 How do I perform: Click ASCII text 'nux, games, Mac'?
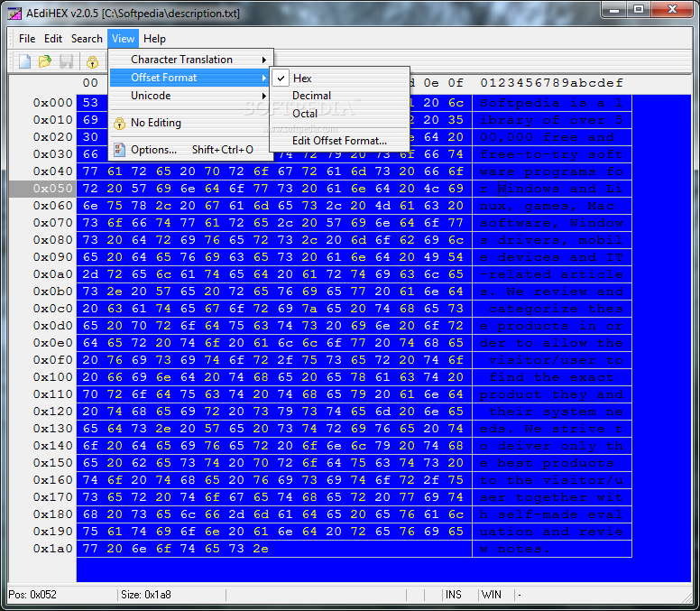pos(547,206)
